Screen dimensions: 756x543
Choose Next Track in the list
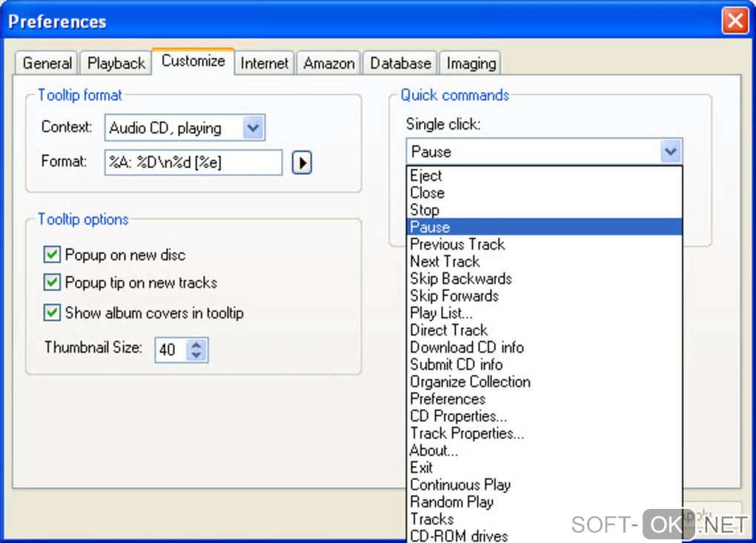(445, 261)
